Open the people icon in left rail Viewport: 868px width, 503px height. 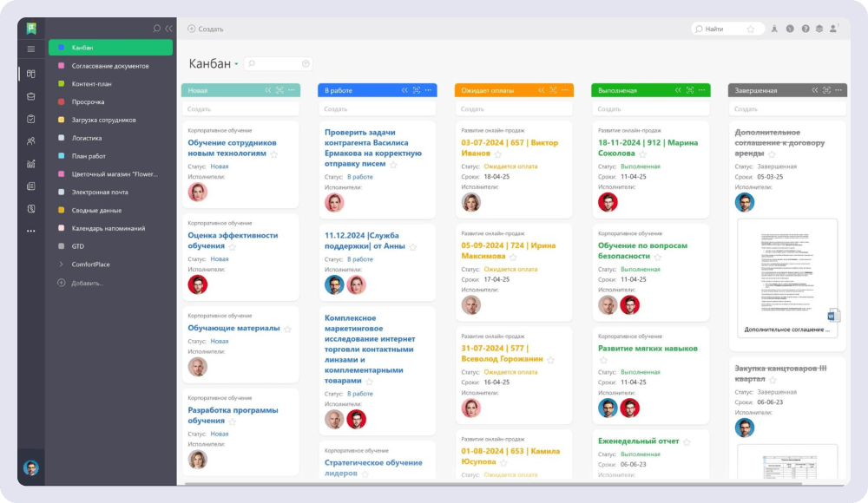pyautogui.click(x=31, y=141)
